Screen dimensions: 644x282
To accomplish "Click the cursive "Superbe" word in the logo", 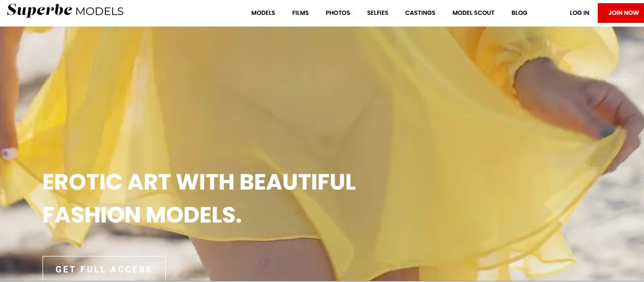I will (40, 10).
